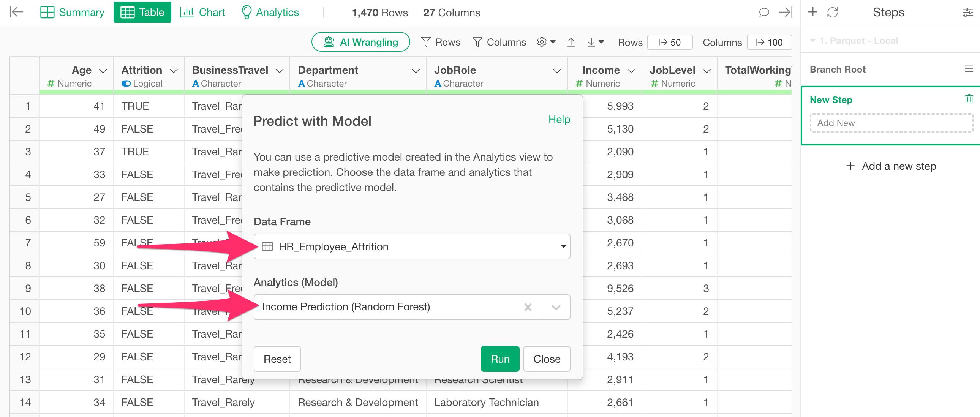Open the Help link in dialog
Viewport: 980px width, 417px height.
[x=559, y=120]
